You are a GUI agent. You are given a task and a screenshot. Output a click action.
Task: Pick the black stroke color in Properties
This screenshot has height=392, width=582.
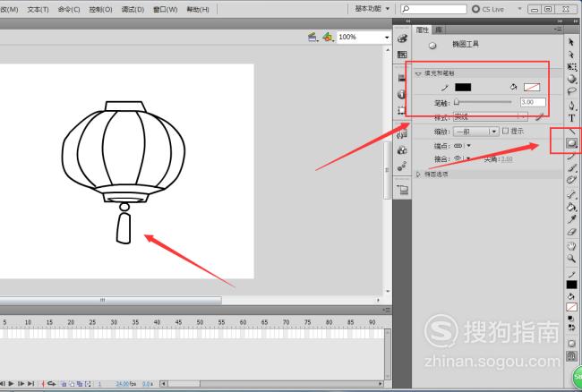pos(463,87)
